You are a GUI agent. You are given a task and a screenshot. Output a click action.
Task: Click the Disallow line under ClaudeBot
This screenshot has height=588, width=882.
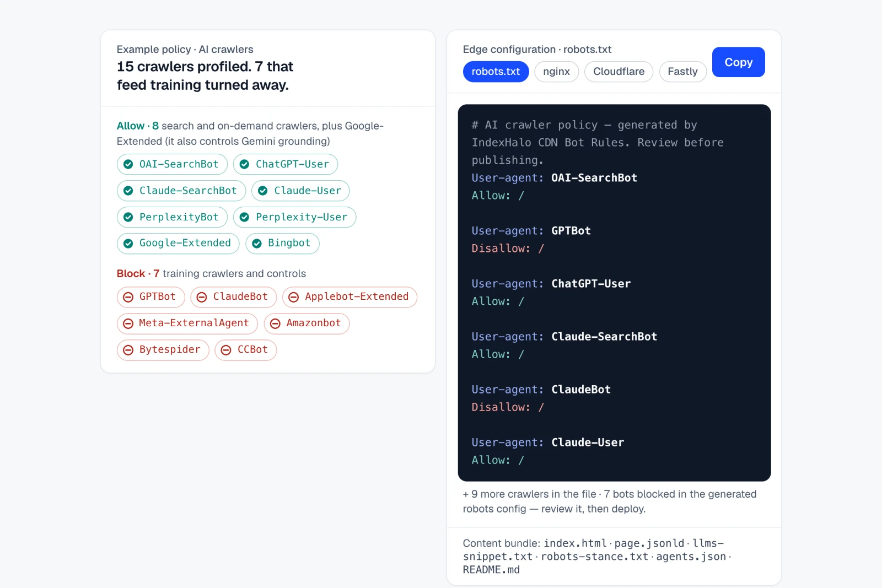coord(508,407)
